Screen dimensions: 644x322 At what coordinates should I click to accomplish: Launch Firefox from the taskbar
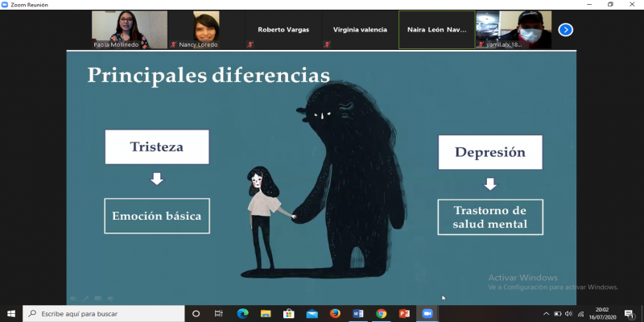(335, 314)
